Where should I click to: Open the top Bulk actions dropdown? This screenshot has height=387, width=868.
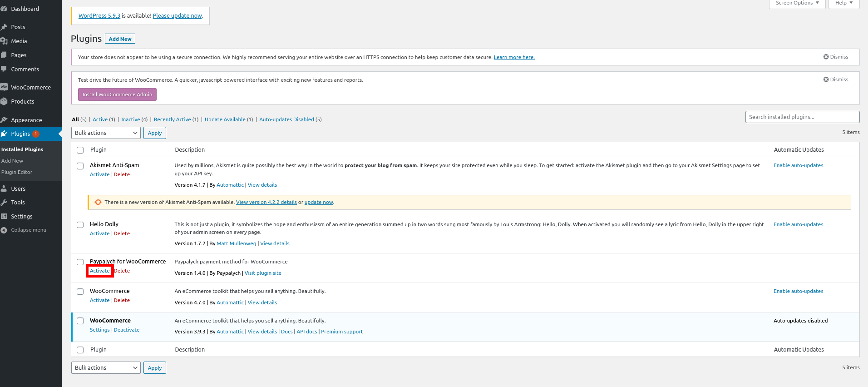[106, 133]
